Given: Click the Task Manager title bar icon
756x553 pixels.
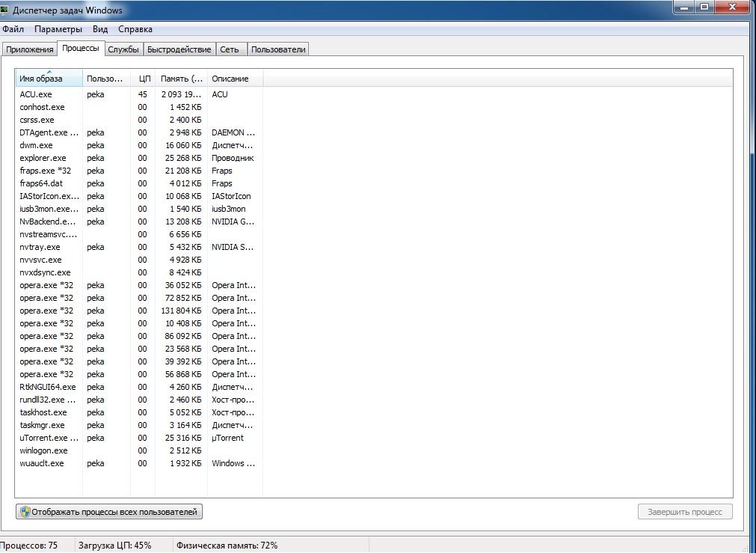Looking at the screenshot, I should point(4,10).
